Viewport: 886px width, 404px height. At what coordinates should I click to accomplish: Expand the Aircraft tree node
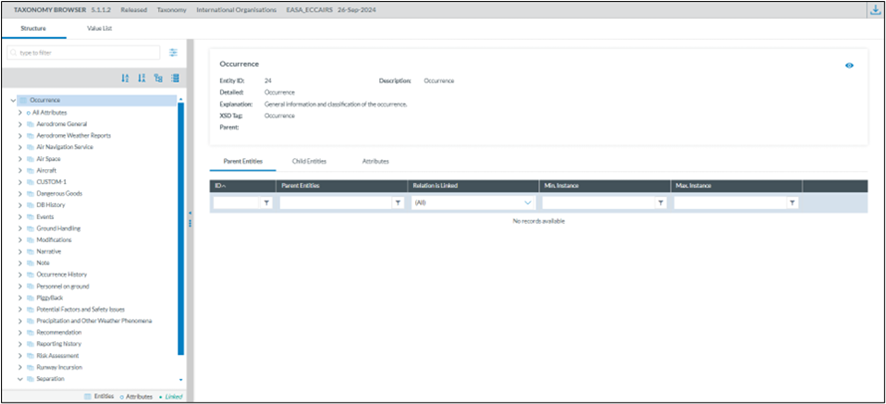(x=20, y=170)
